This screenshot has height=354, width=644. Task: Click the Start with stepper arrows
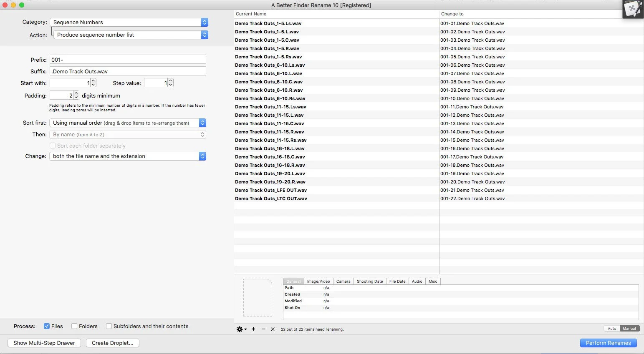point(93,83)
